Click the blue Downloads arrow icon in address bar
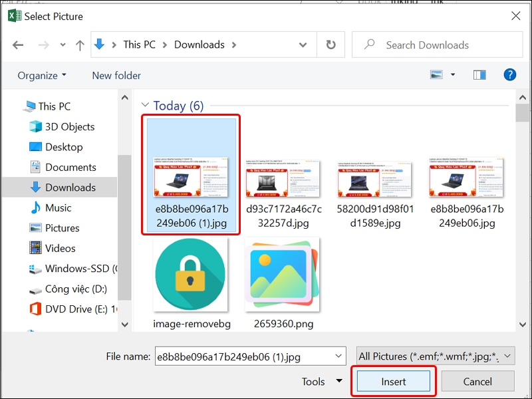 coord(99,44)
